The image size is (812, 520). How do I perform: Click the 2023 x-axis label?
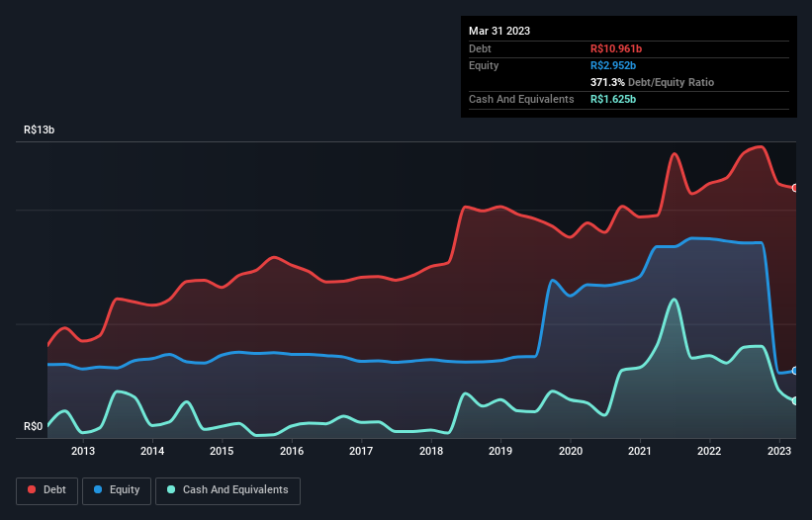[x=778, y=451]
